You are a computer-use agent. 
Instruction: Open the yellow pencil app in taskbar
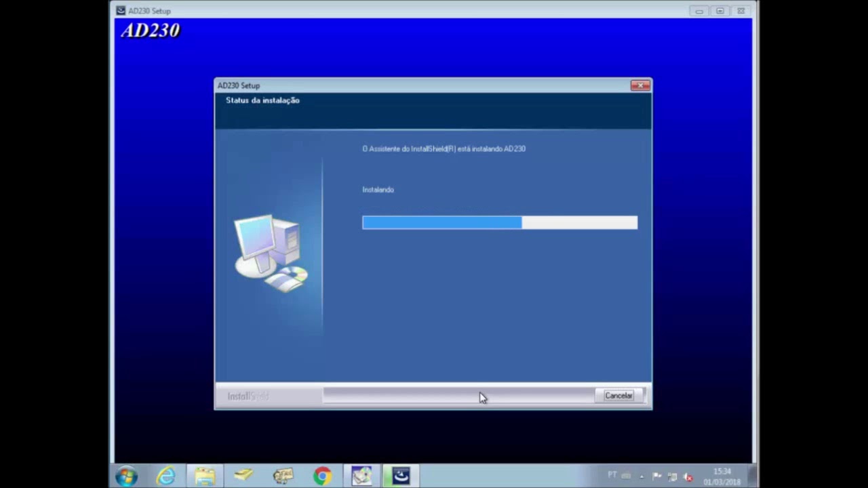point(243,476)
